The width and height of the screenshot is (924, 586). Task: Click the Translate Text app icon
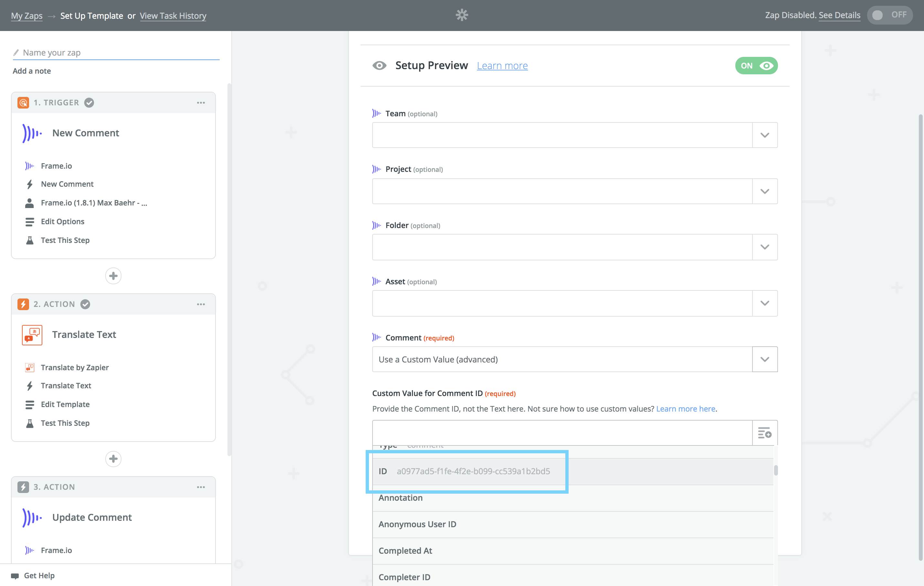pos(32,335)
